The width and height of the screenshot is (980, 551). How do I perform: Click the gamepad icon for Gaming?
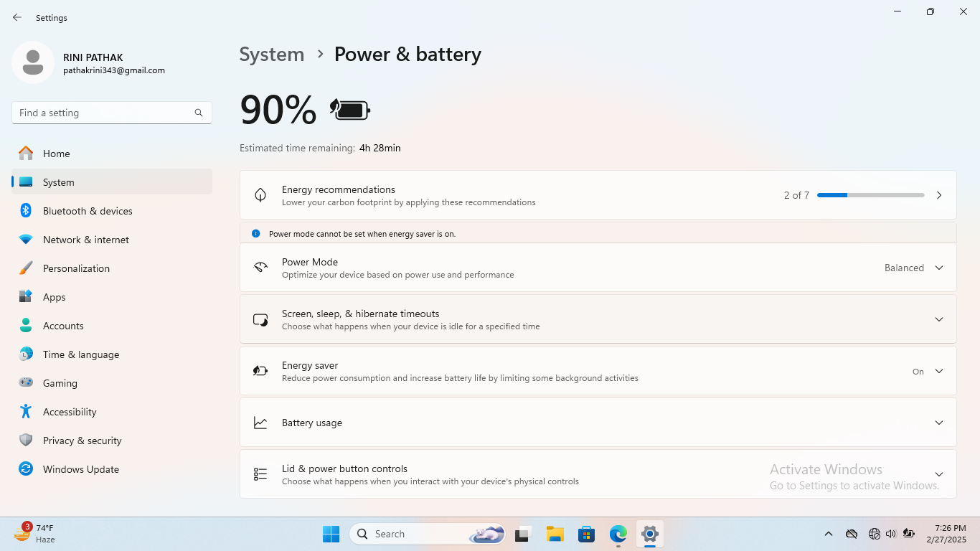[26, 383]
